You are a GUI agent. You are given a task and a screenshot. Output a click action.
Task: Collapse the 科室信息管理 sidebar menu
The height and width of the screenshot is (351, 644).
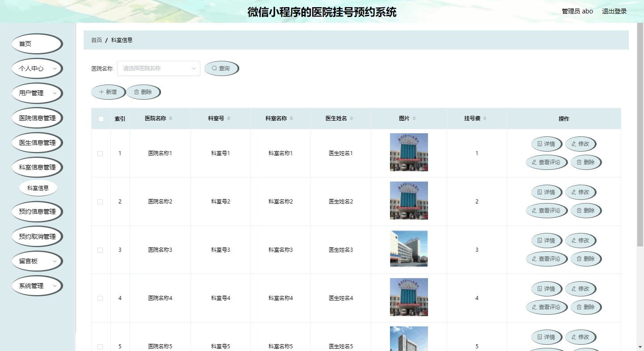(x=37, y=167)
